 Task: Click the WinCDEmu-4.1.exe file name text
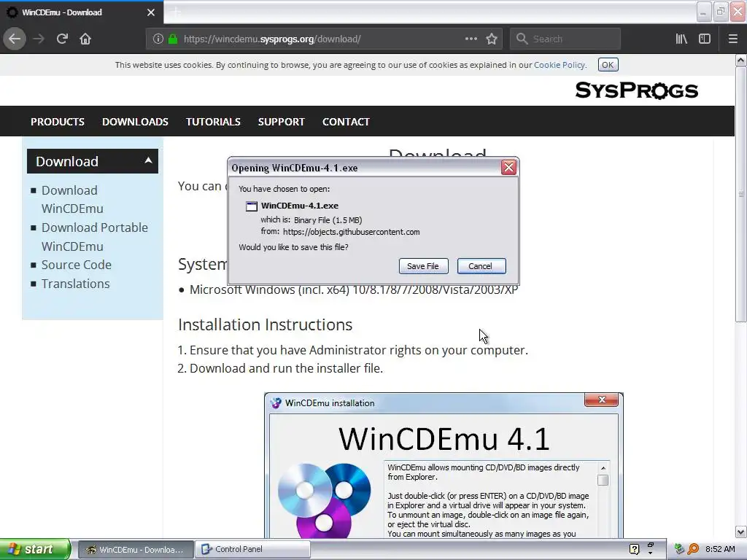pos(300,206)
